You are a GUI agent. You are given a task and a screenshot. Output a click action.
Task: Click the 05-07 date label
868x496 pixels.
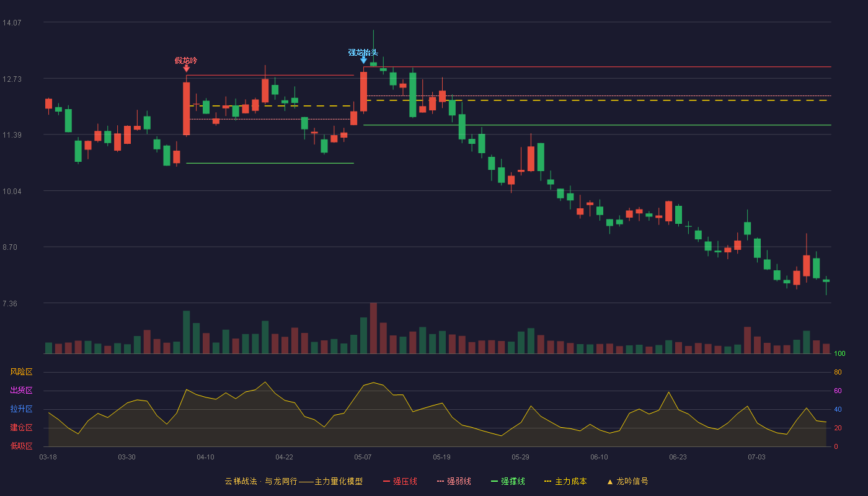pos(363,457)
